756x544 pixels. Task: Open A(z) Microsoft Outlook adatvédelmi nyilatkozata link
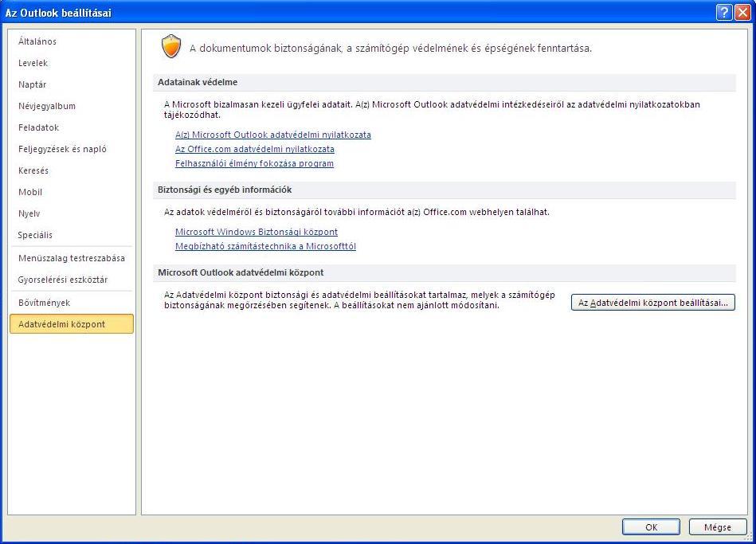[273, 135]
